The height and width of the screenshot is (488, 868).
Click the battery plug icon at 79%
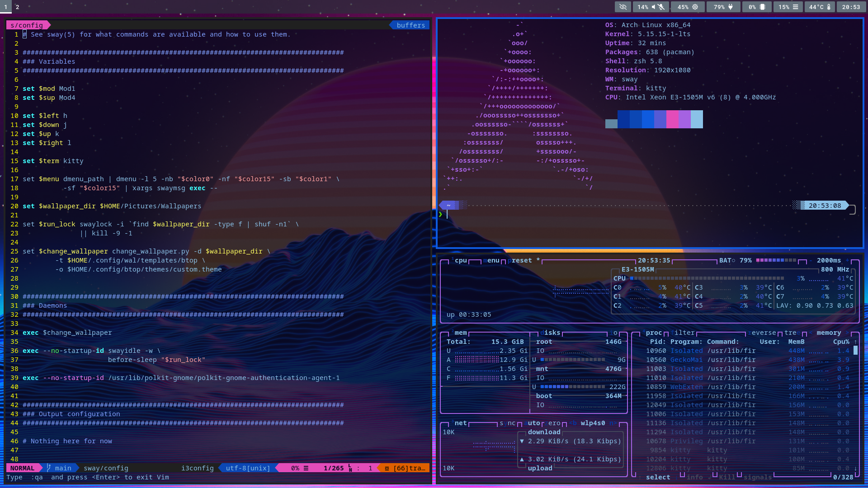[730, 7]
